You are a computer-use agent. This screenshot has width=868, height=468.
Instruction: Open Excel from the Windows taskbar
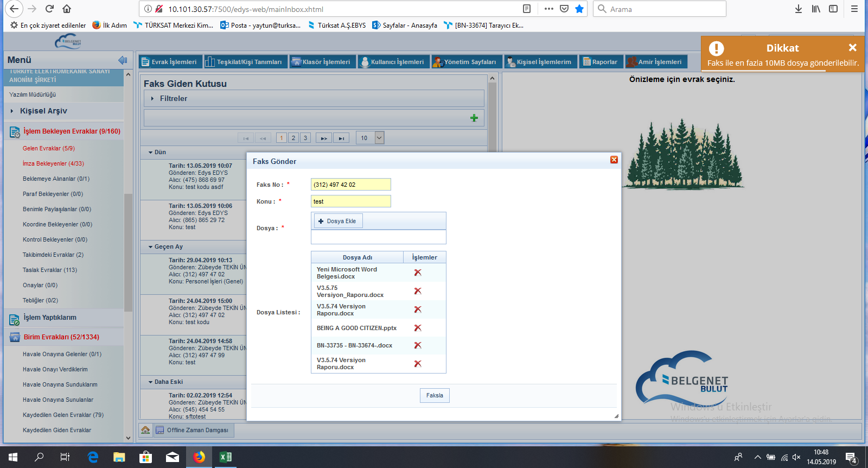click(225, 457)
